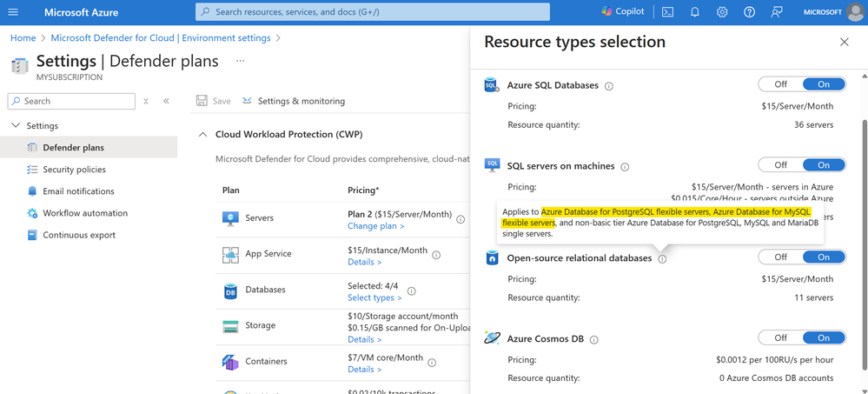The height and width of the screenshot is (394, 868).
Task: Click Change plan link for Servers
Action: pos(376,226)
